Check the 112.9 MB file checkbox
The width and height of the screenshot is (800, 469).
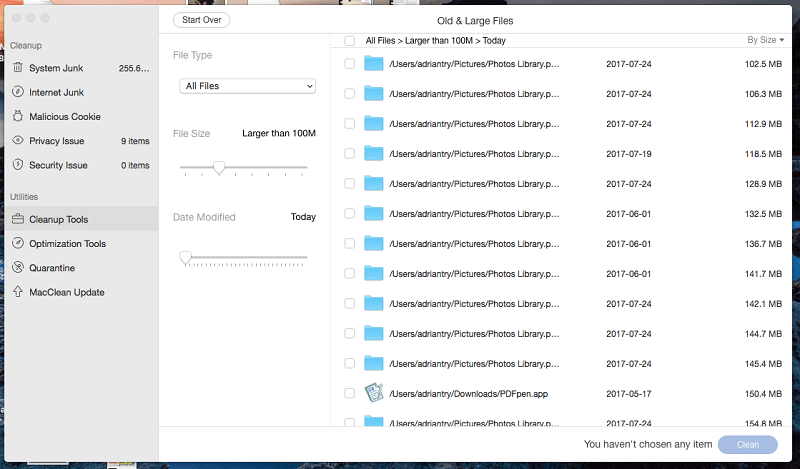point(349,124)
